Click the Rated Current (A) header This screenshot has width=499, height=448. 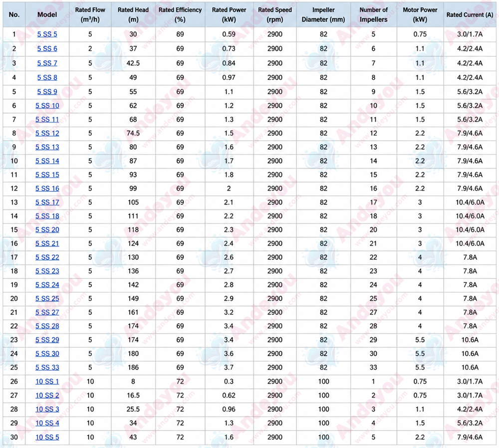point(470,14)
